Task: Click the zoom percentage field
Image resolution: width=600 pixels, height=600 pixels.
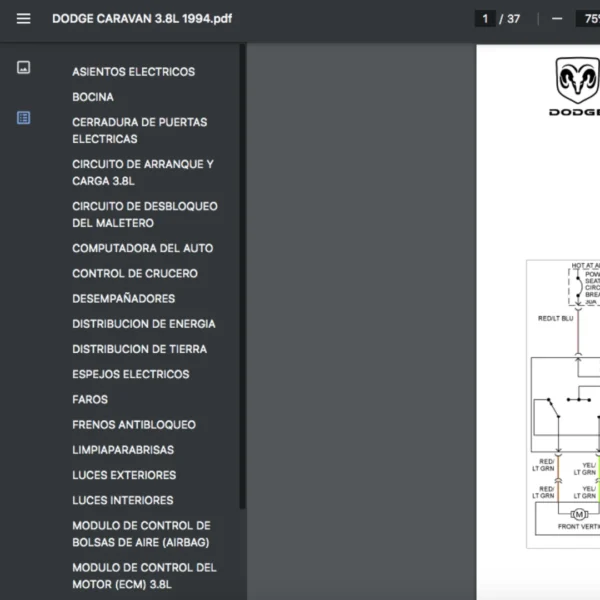Action: [x=587, y=18]
